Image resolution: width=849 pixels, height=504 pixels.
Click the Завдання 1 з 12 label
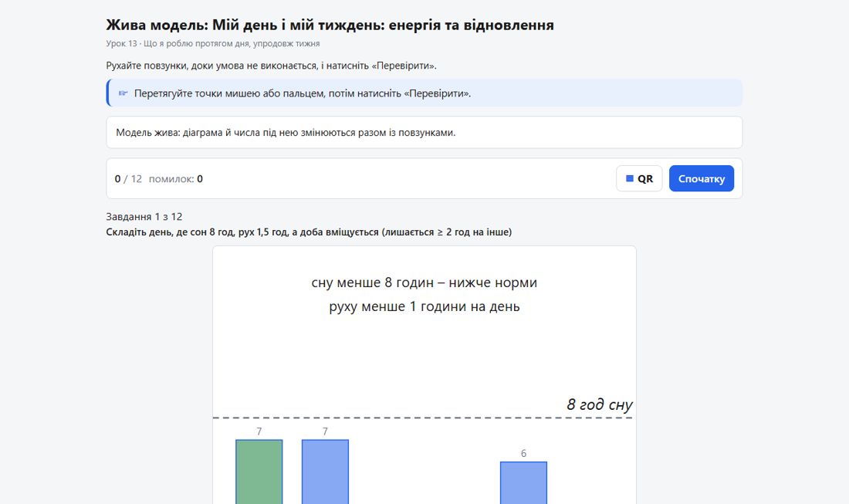click(144, 217)
